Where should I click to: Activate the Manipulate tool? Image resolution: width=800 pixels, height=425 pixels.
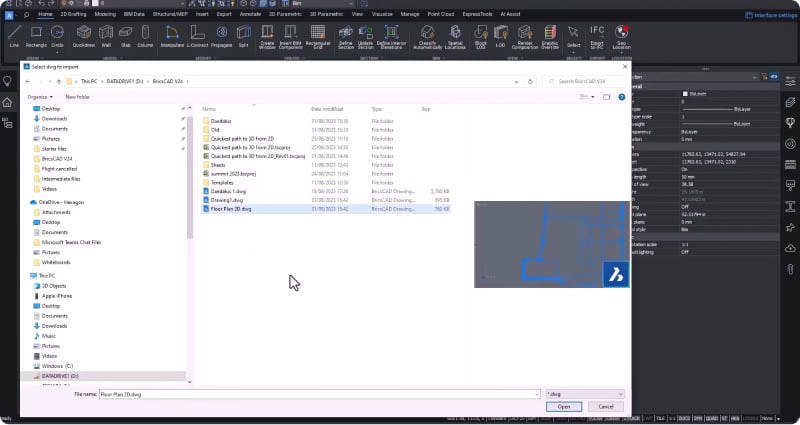pos(172,36)
